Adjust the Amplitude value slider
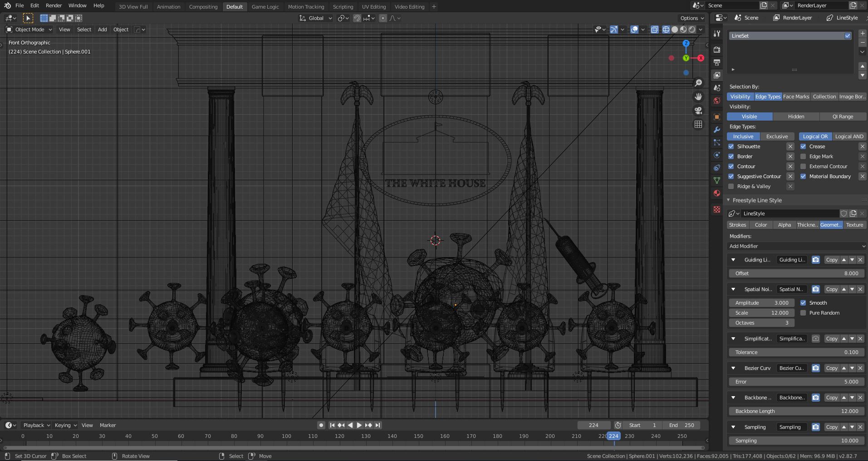Screen dimensions: 868x461 pos(761,303)
